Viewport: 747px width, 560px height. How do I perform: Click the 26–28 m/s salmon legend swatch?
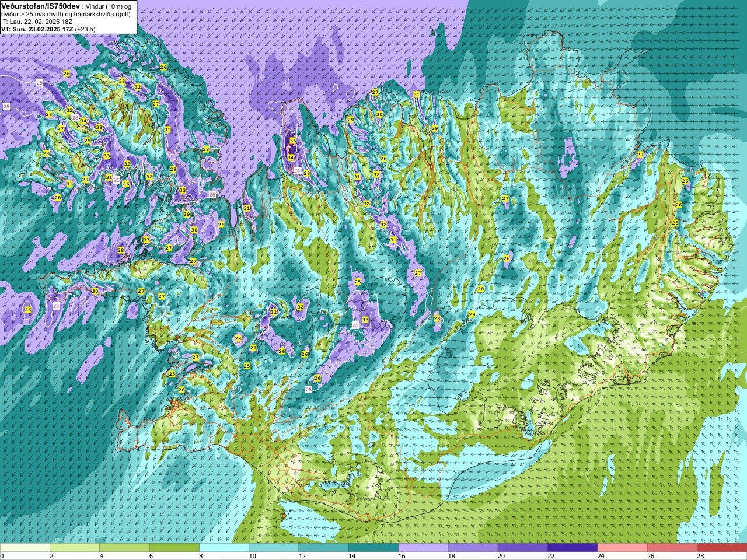(672, 548)
